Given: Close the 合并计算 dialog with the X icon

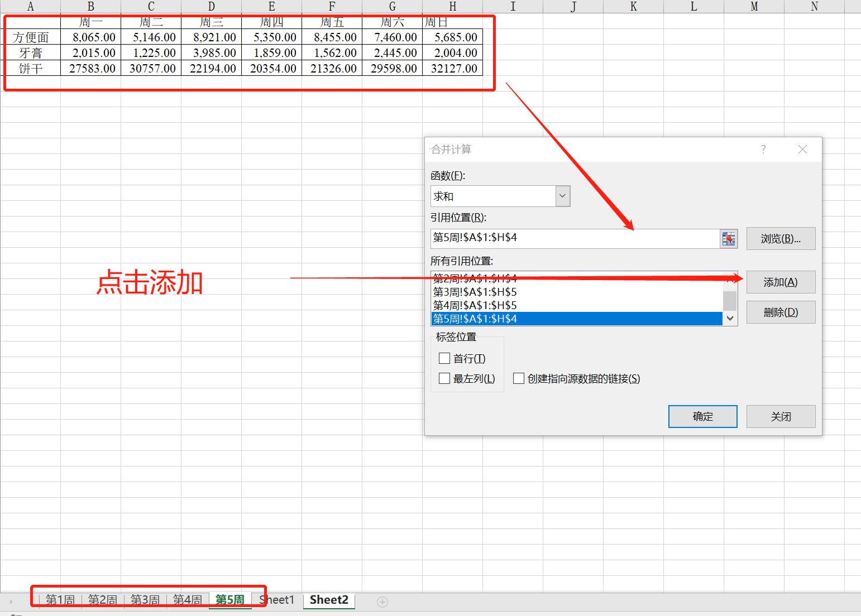Looking at the screenshot, I should pyautogui.click(x=802, y=149).
